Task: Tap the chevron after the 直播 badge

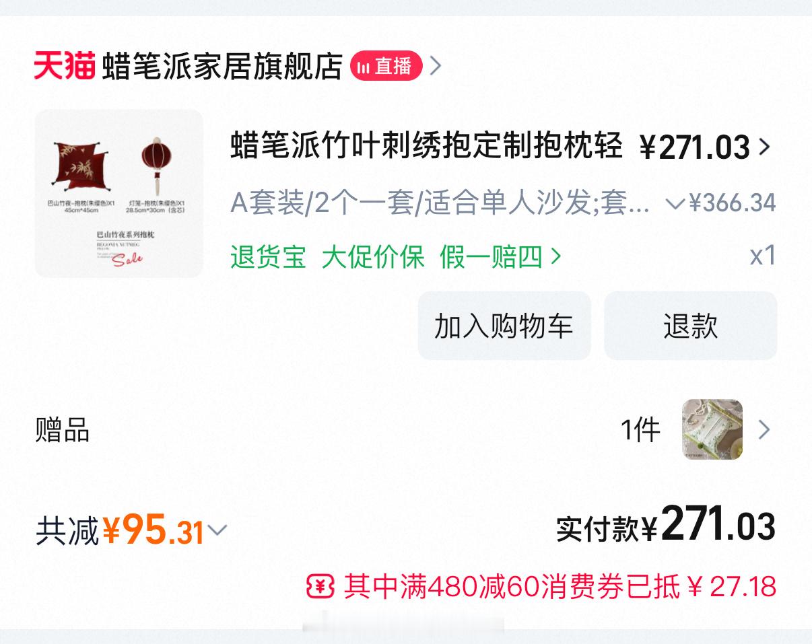Action: click(x=436, y=66)
